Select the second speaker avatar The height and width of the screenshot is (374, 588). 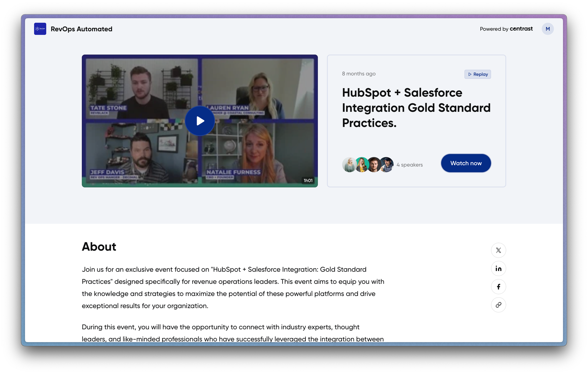[x=362, y=165]
